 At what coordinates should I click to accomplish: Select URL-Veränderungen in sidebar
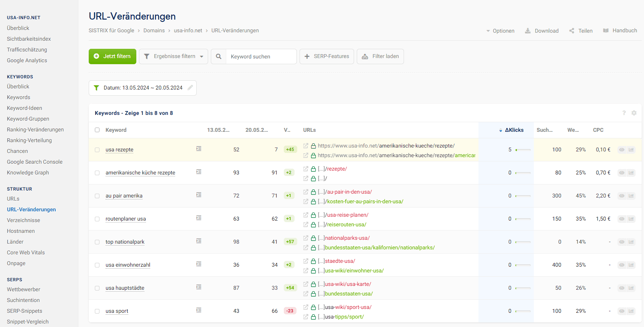pyautogui.click(x=31, y=209)
